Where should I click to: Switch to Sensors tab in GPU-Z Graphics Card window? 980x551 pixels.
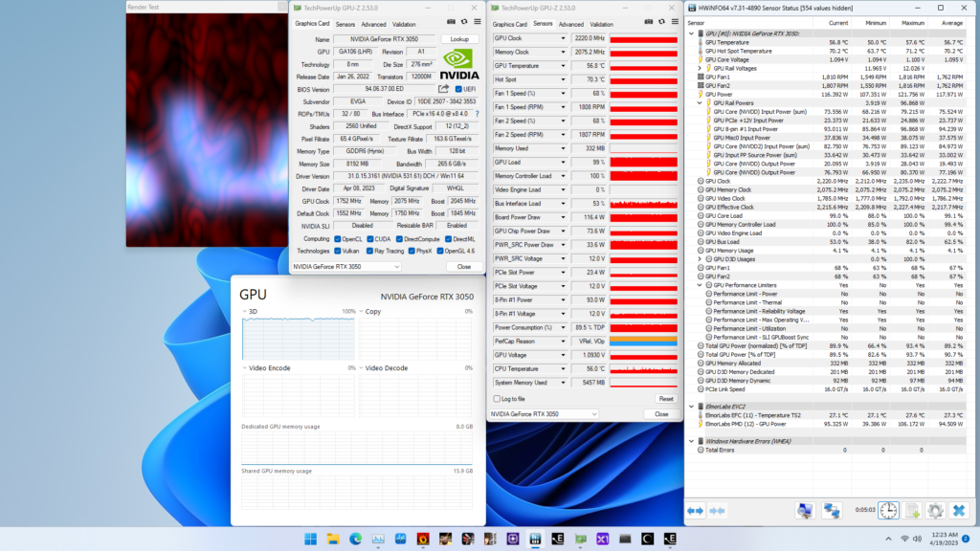(x=345, y=24)
